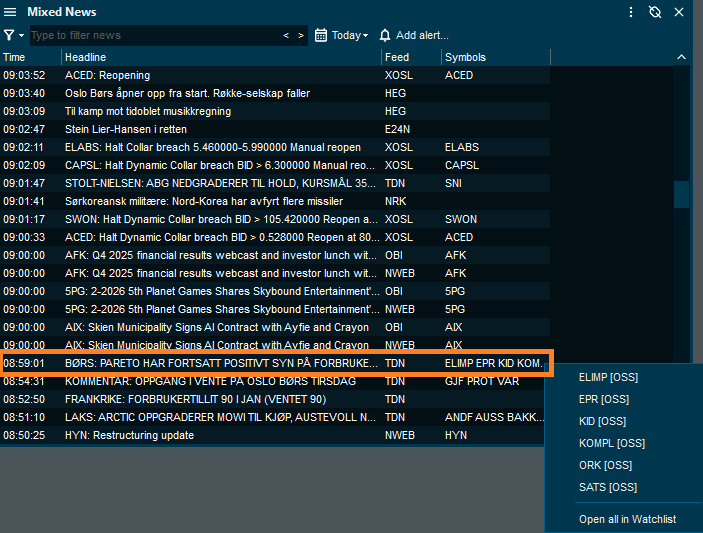Collapse the panel using the header chevron
703x533 pixels.
tap(682, 57)
